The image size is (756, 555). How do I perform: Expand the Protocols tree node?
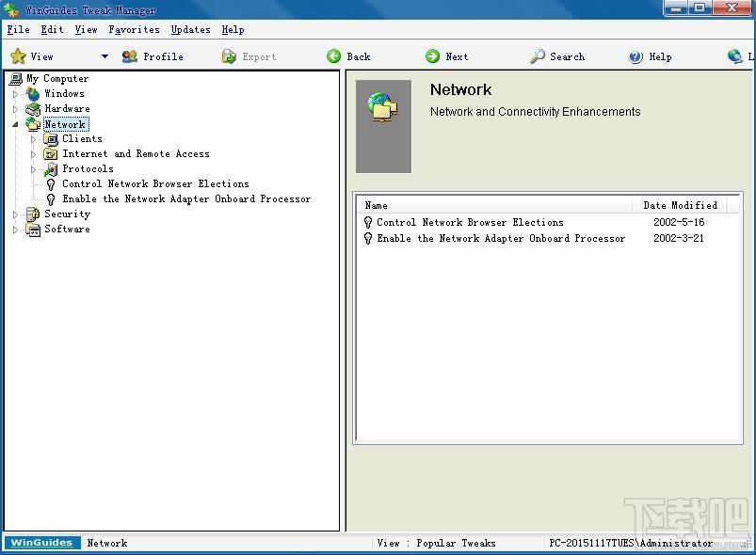click(x=33, y=169)
